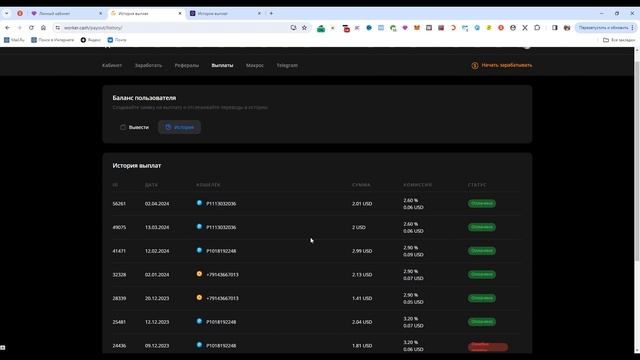Click the История выплат heading
Viewport: 640px width, 360px height.
click(x=137, y=166)
